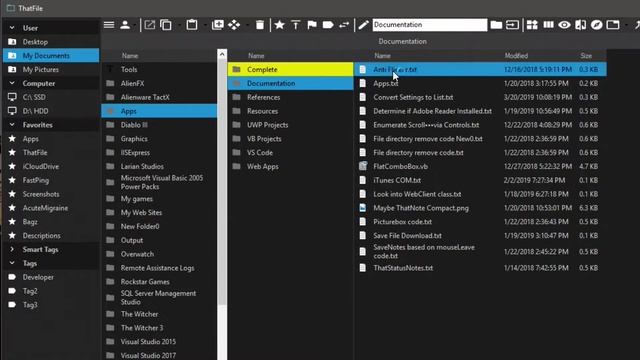Image resolution: width=640 pixels, height=360 pixels.
Task: Click the paste clipboard icon
Action: (192, 25)
